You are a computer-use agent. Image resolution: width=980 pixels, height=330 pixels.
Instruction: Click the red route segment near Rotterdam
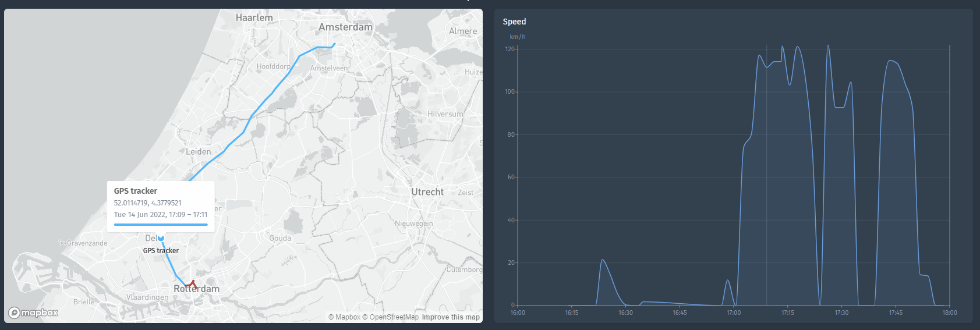[192, 283]
